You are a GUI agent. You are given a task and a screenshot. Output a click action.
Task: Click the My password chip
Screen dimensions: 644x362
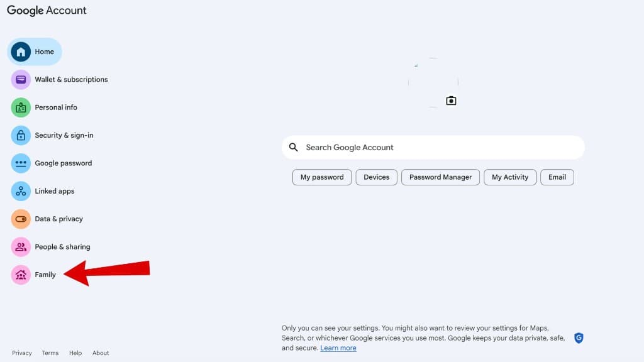pyautogui.click(x=322, y=177)
